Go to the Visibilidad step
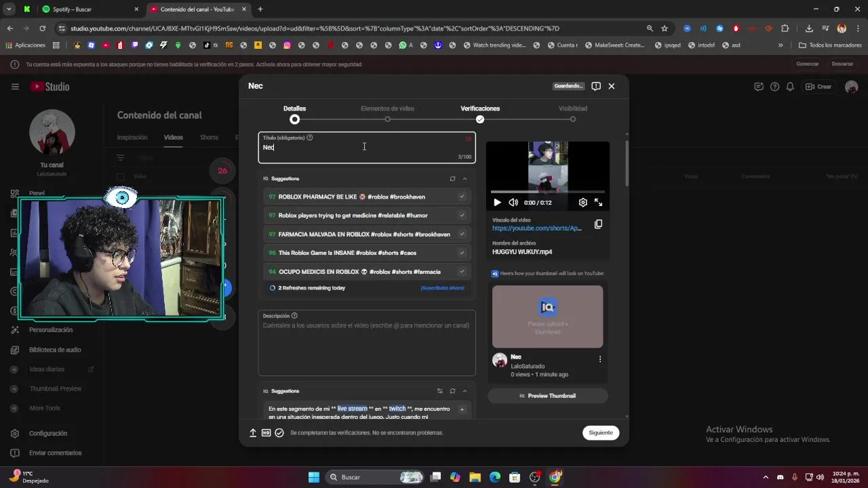 [573, 113]
